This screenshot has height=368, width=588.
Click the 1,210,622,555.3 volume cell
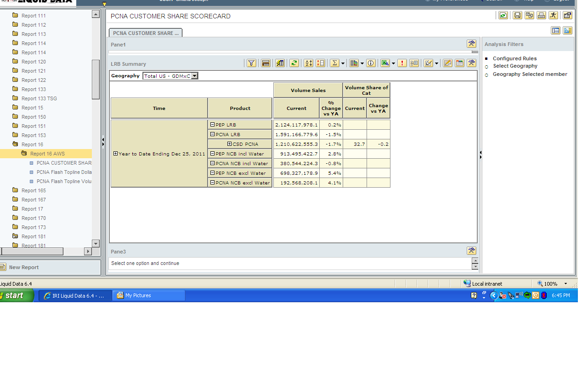(x=296, y=144)
